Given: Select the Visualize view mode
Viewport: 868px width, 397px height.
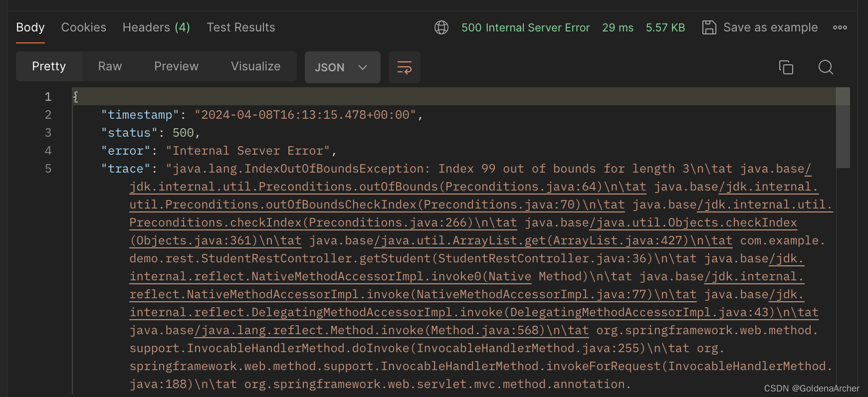Looking at the screenshot, I should point(255,66).
